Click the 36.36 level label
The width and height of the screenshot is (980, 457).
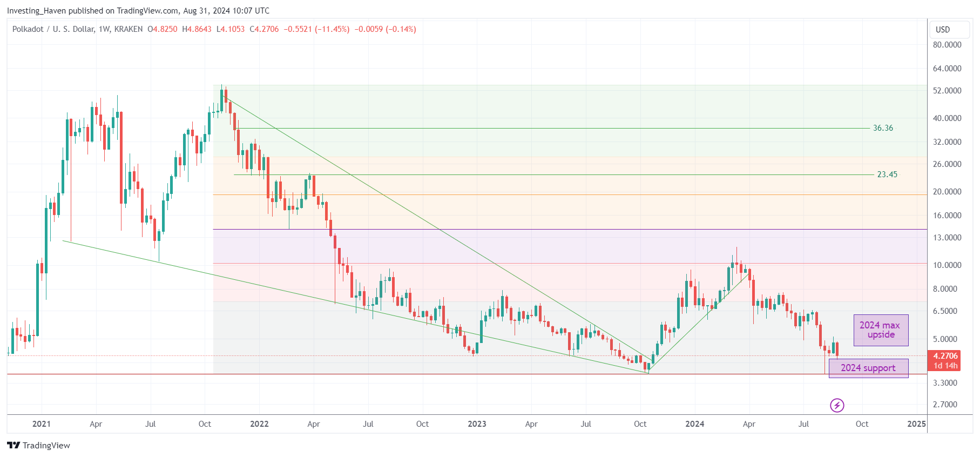(883, 128)
